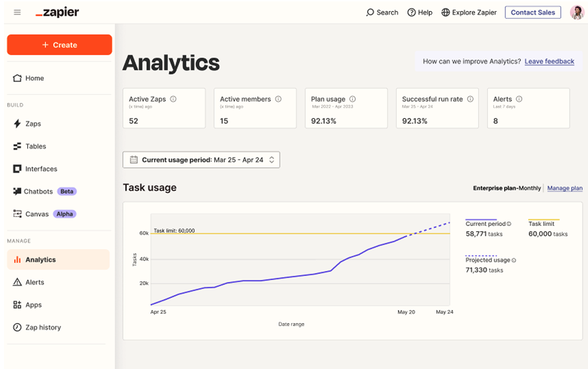Click the Plan usage 92.13% value
The height and width of the screenshot is (369, 588).
click(324, 121)
